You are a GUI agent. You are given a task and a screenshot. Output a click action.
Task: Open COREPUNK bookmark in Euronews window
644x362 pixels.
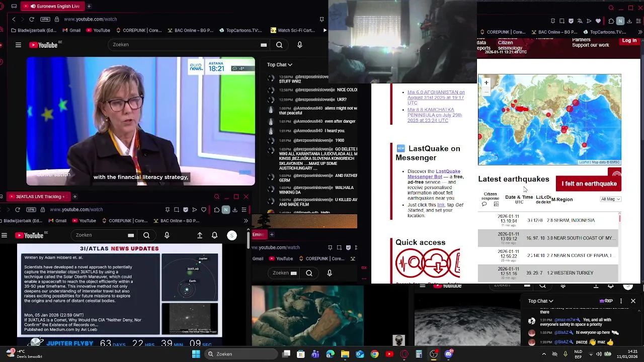[x=139, y=30]
